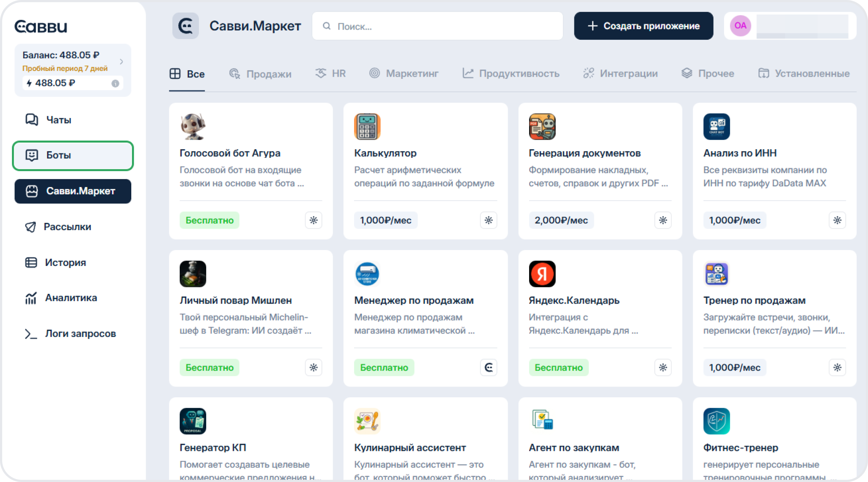Click the Савви icon on Менеджер по продажам card
This screenshot has height=482, width=868.
(488, 367)
